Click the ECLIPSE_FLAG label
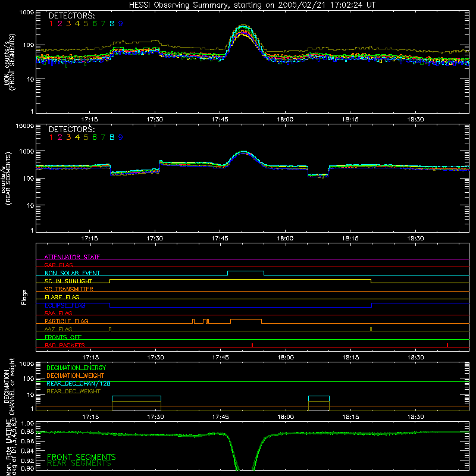This screenshot has width=476, height=476. click(65, 305)
